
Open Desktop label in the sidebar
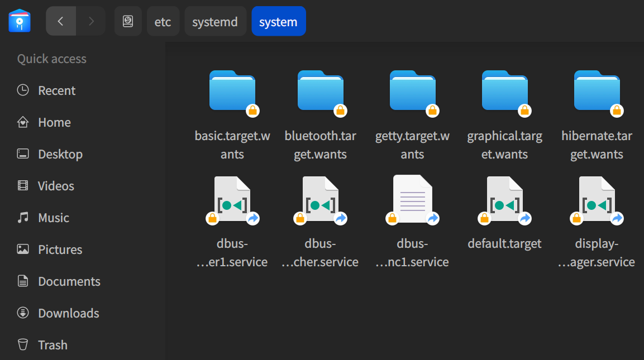tap(60, 155)
